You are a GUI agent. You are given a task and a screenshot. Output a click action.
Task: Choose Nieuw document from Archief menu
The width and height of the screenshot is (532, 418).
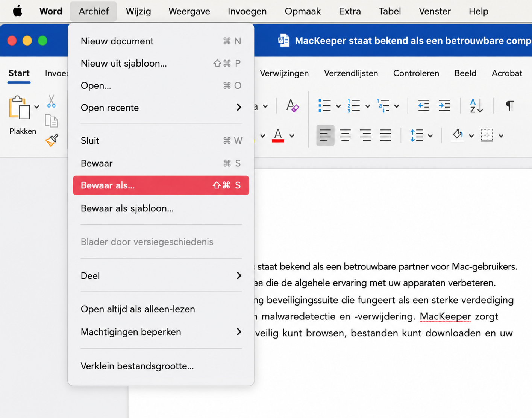point(161,41)
